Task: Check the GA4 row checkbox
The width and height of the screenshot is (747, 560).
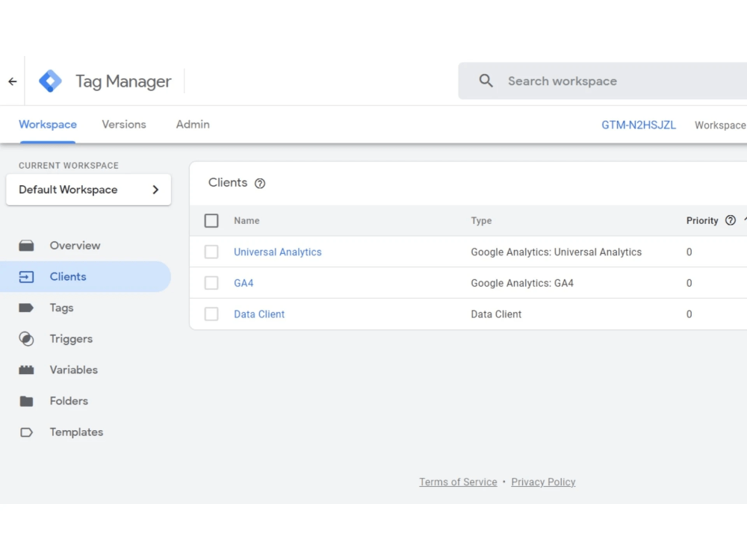Action: click(211, 283)
